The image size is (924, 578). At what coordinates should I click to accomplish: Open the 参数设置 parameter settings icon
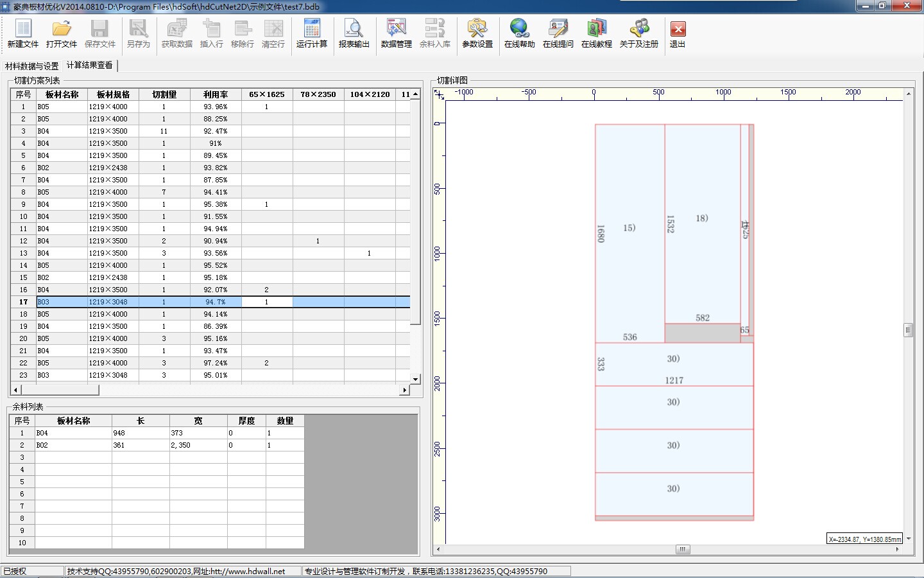pos(477,33)
